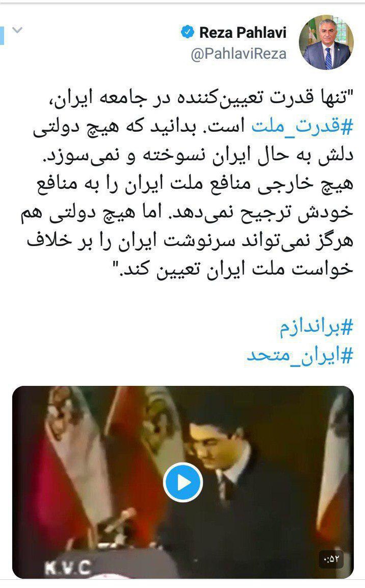Play the embedded tweet video
365x588 pixels.
pos(182,482)
